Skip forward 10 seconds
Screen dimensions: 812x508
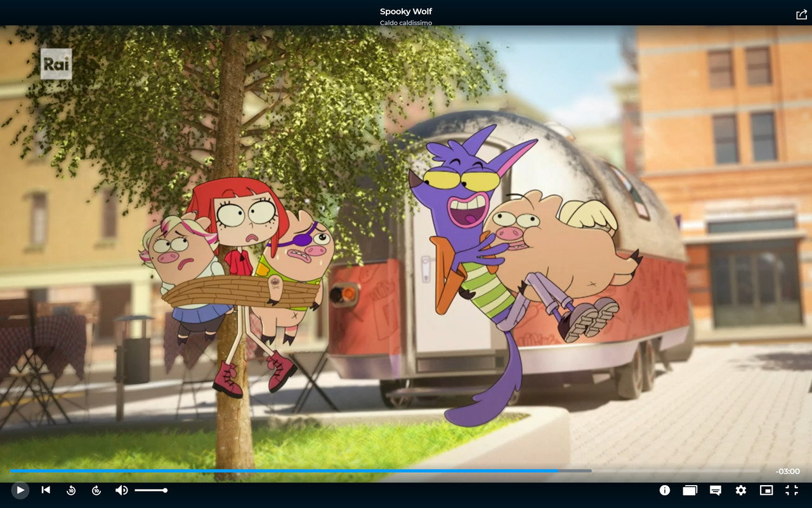(x=96, y=490)
